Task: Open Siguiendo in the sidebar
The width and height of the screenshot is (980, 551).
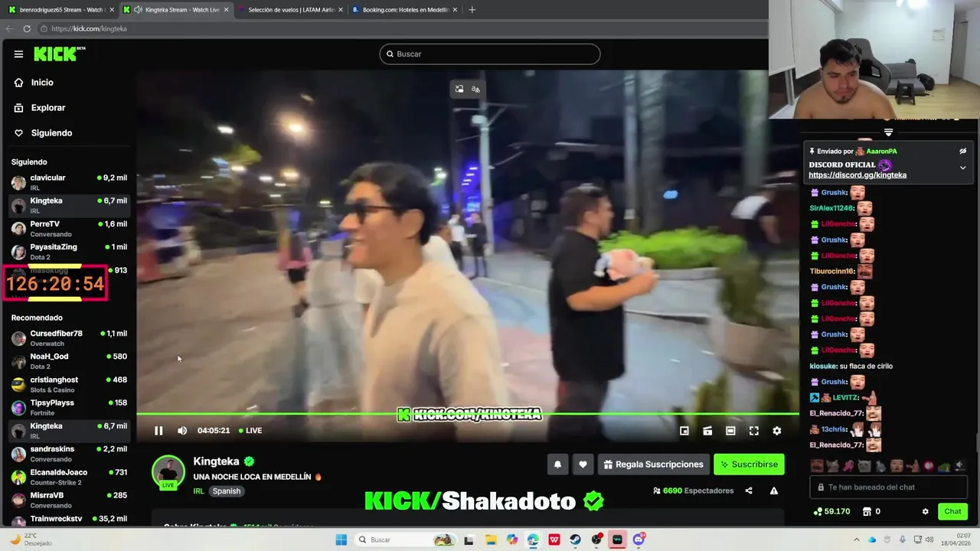Action: [x=51, y=133]
